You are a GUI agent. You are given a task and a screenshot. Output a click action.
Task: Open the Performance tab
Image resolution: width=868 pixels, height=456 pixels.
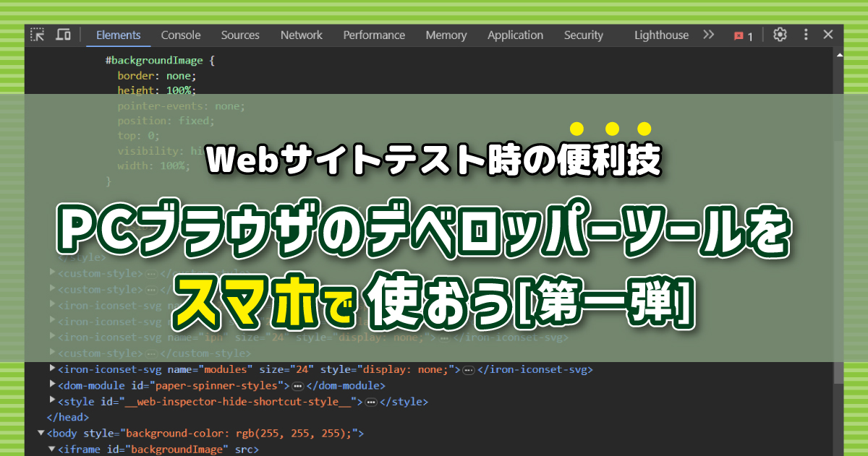click(374, 35)
